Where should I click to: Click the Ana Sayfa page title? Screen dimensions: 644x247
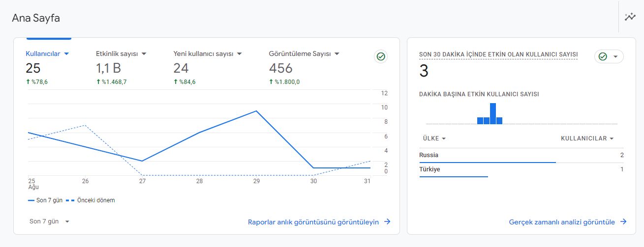tap(36, 18)
